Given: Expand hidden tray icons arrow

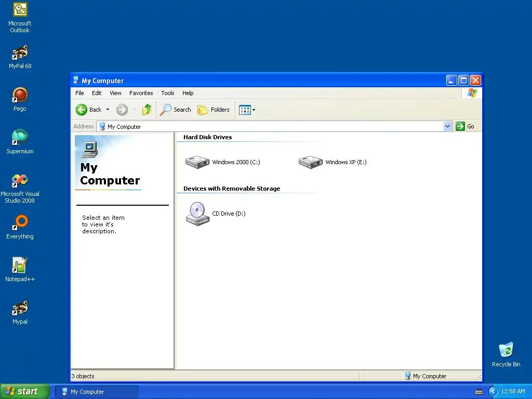Looking at the screenshot, I should point(493,392).
